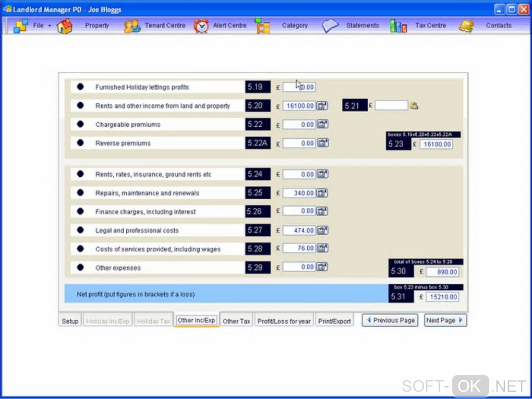Open the Tenant Centre menu
The width and height of the screenshot is (532, 399).
point(165,26)
